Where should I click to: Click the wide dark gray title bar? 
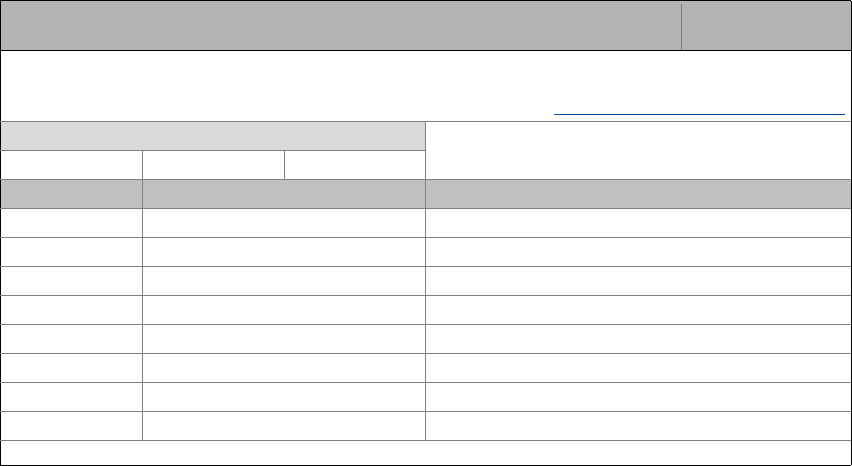341,26
